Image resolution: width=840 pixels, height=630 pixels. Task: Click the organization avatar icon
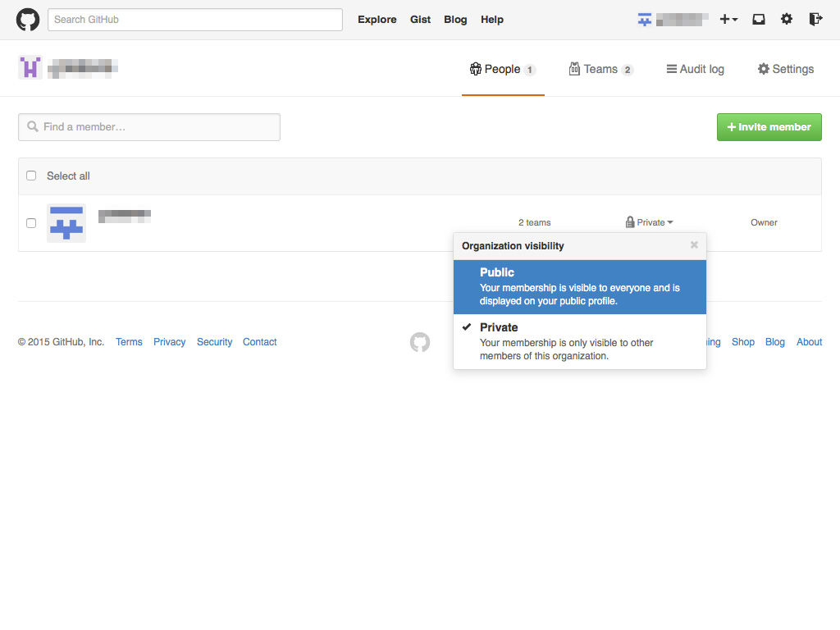[30, 68]
